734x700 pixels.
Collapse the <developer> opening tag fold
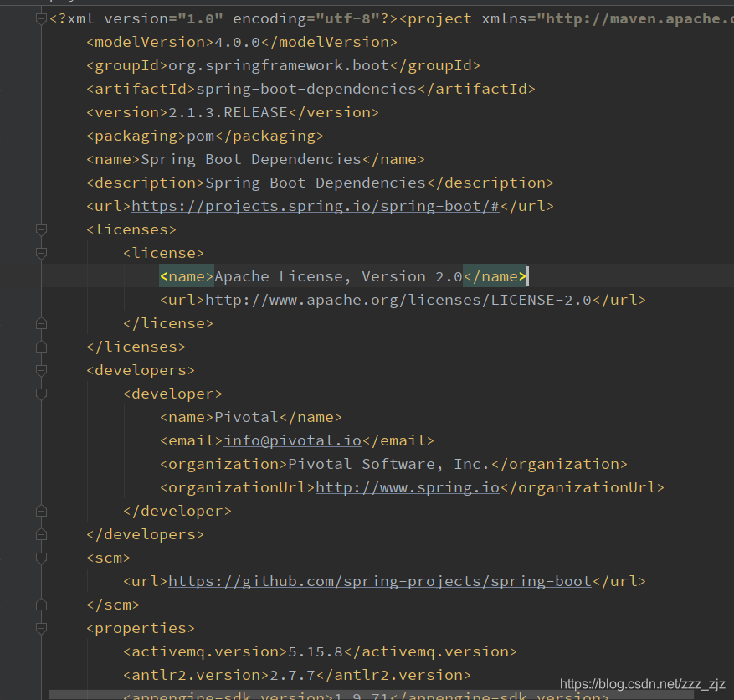(x=41, y=394)
